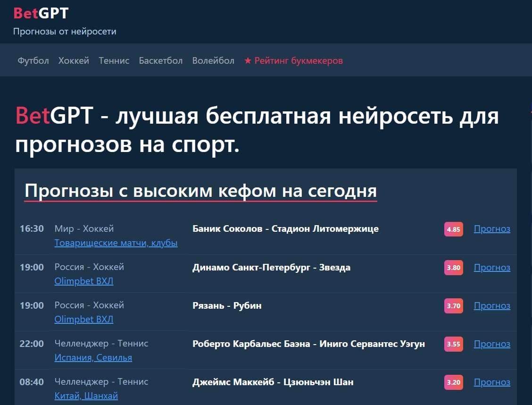
Task: Click the star icon beside Рейтинг букмекеров
Action: coord(247,60)
